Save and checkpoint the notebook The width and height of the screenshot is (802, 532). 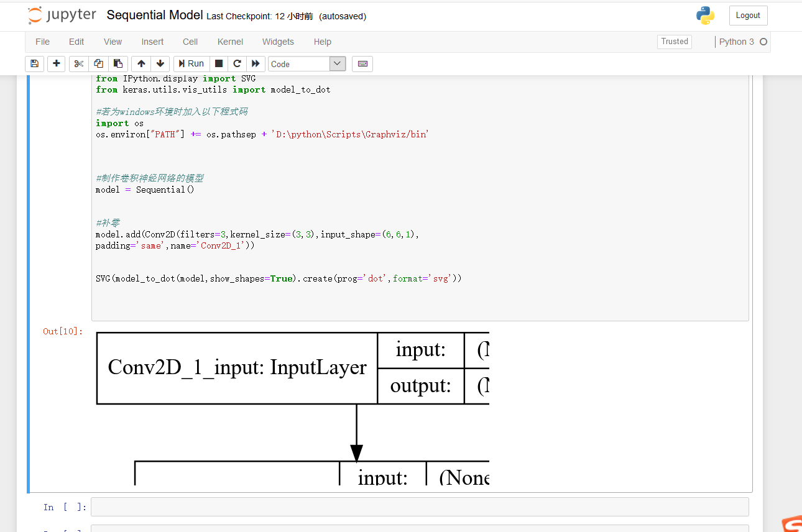[x=34, y=63]
